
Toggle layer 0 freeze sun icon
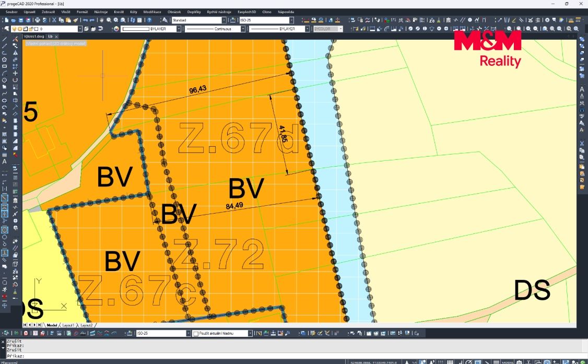tap(20, 29)
